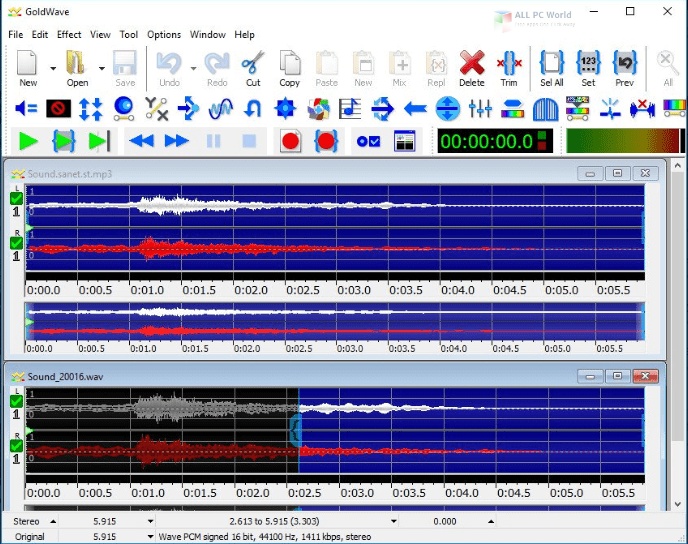Open the Tool menu
Image resolution: width=688 pixels, height=544 pixels.
pos(129,35)
